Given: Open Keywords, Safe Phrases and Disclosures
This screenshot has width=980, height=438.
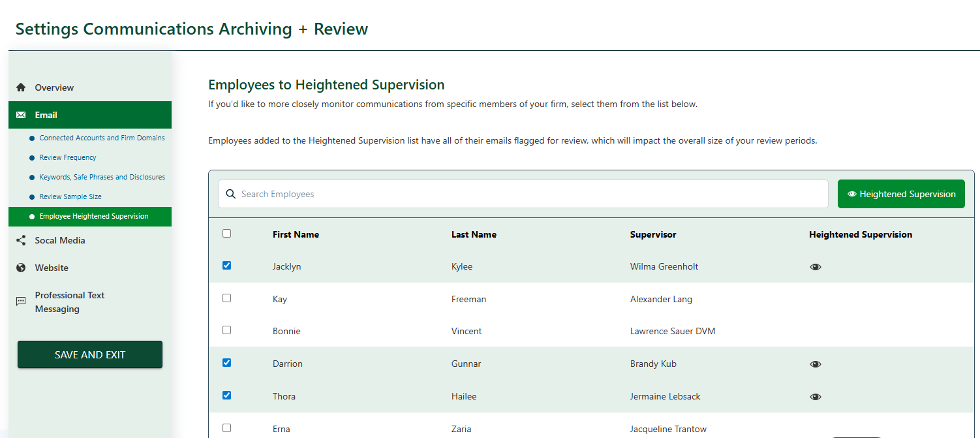Looking at the screenshot, I should pos(102,177).
